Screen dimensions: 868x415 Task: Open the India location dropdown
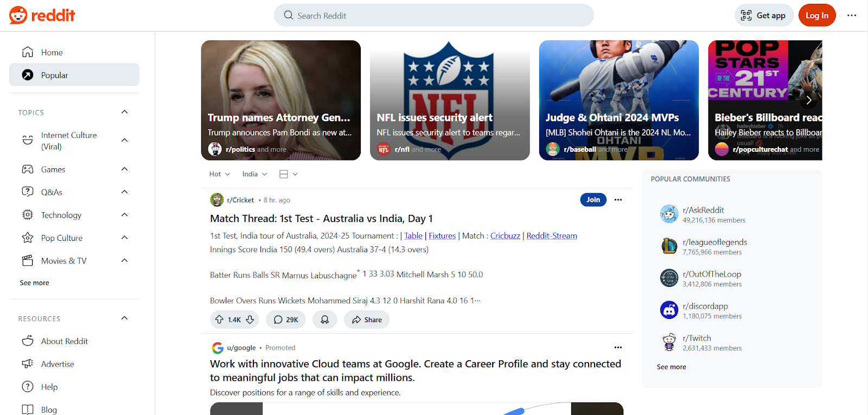coord(254,174)
